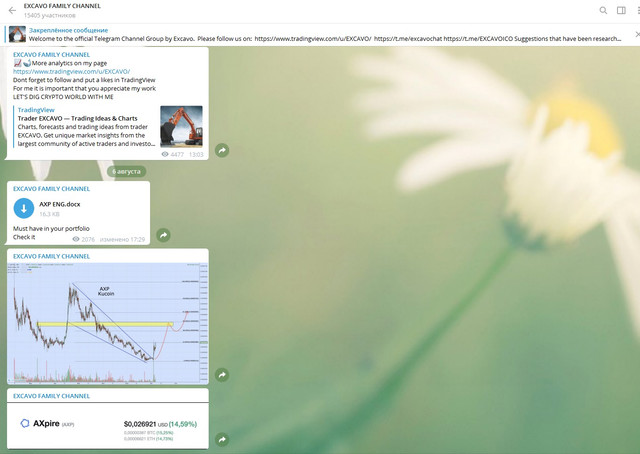Forward the AXP ENG.docx message
The image size is (640, 454).
163,235
